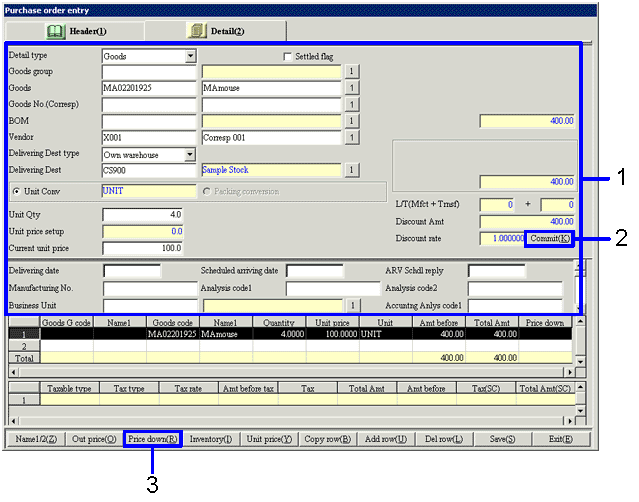This screenshot has height=502, width=639.
Task: Click the Accuntng Anlys code1 field
Action: coord(515,305)
